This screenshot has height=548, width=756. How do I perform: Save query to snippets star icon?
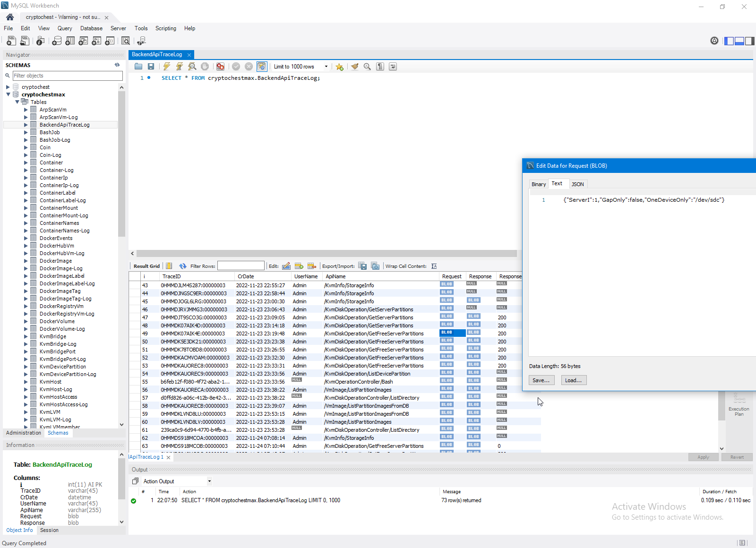339,67
